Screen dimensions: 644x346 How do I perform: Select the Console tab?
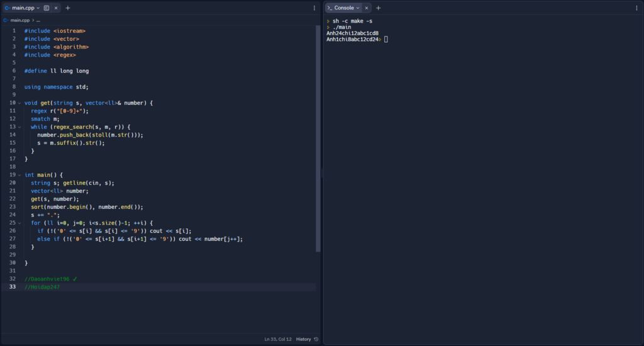(343, 8)
